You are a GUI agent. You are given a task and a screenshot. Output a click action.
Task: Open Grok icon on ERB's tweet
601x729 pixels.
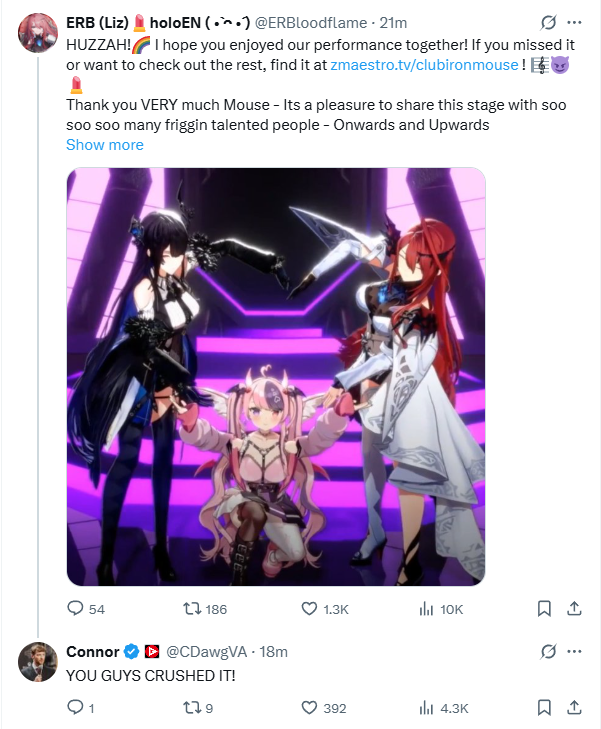pos(548,22)
